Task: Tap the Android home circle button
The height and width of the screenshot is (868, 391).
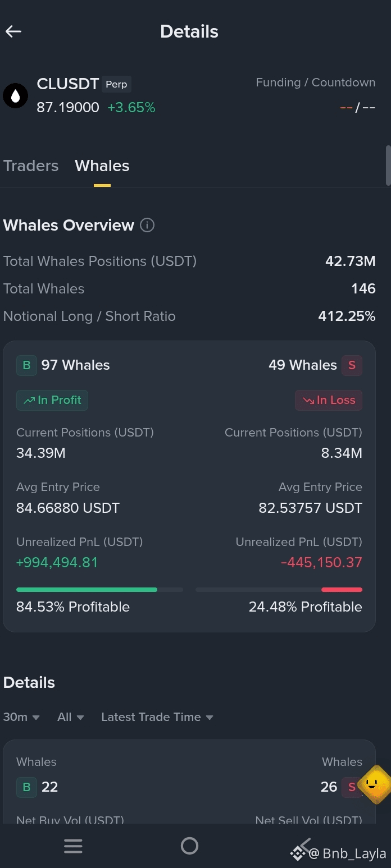Action: [189, 846]
